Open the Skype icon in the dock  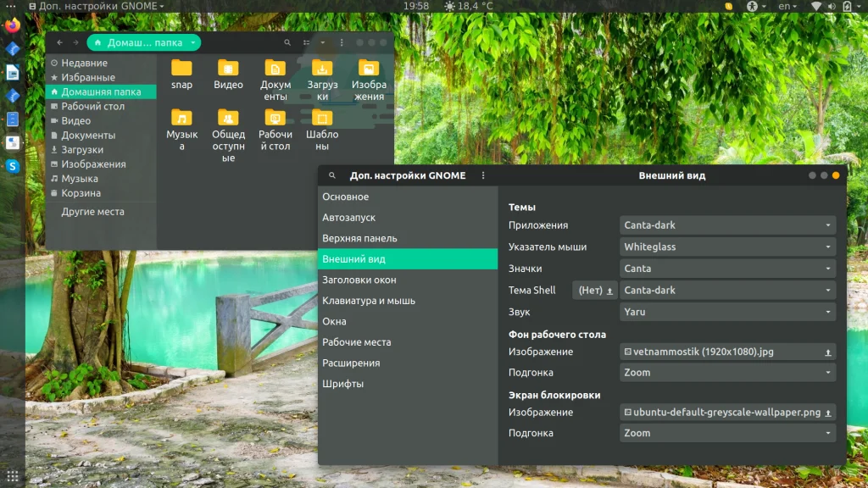(13, 166)
